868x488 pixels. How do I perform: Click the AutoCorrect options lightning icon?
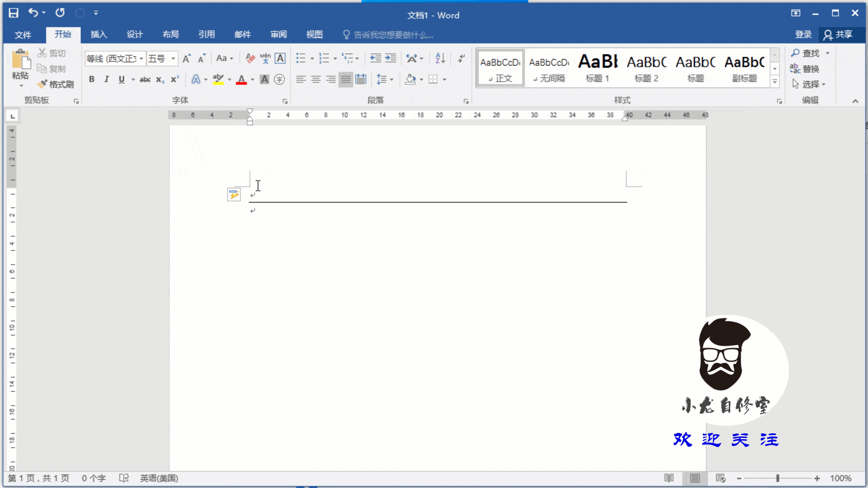pos(234,195)
